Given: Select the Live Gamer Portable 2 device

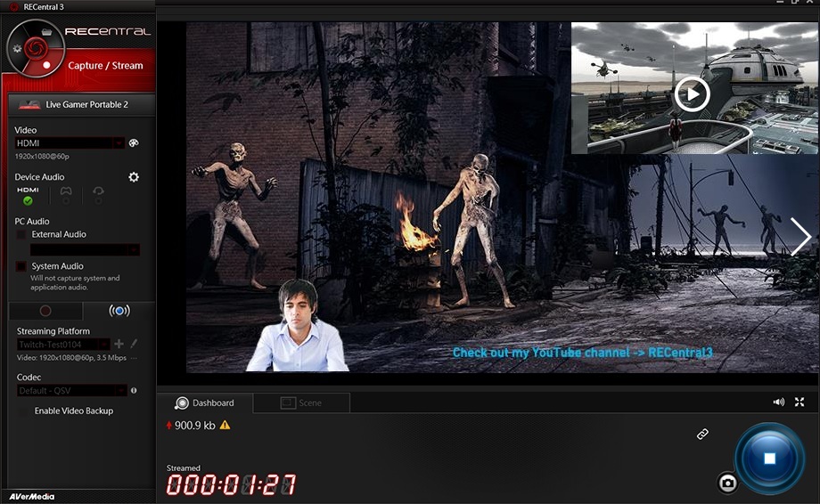Looking at the screenshot, I should pyautogui.click(x=82, y=104).
